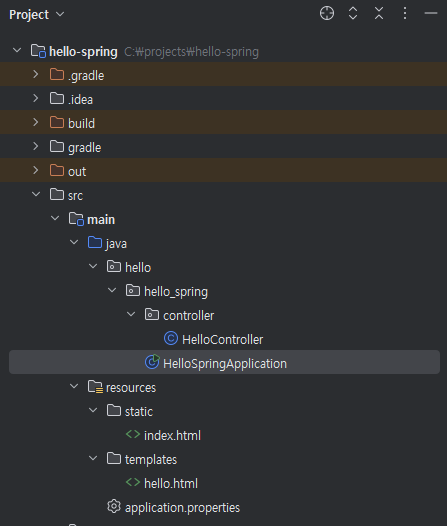Expand the out folder
The height and width of the screenshot is (526, 447).
click(x=36, y=170)
